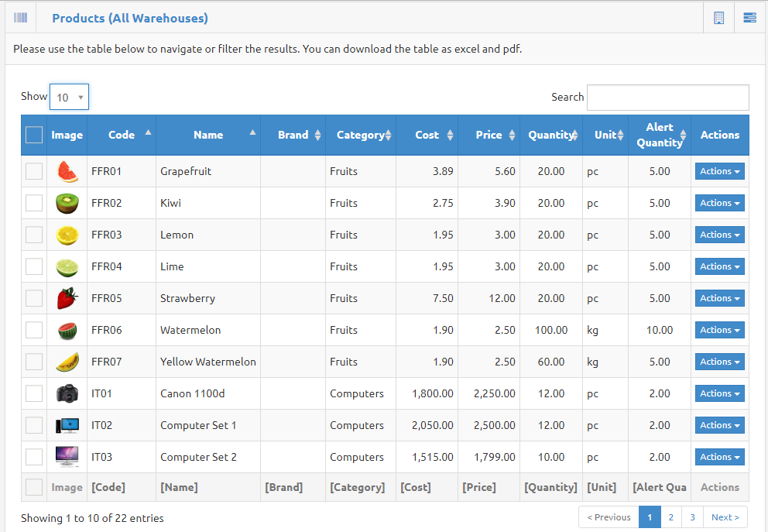
Task: Click the [Brand] footer filter field
Action: 293,487
